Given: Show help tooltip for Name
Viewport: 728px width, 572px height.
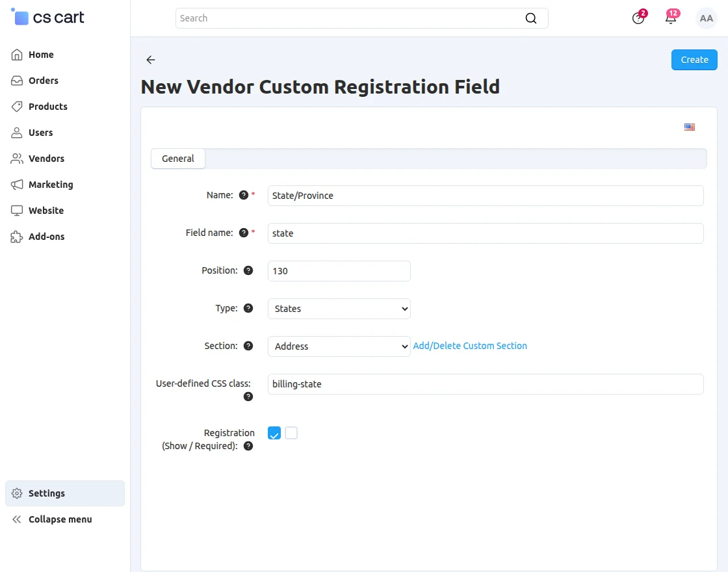Looking at the screenshot, I should tap(243, 195).
